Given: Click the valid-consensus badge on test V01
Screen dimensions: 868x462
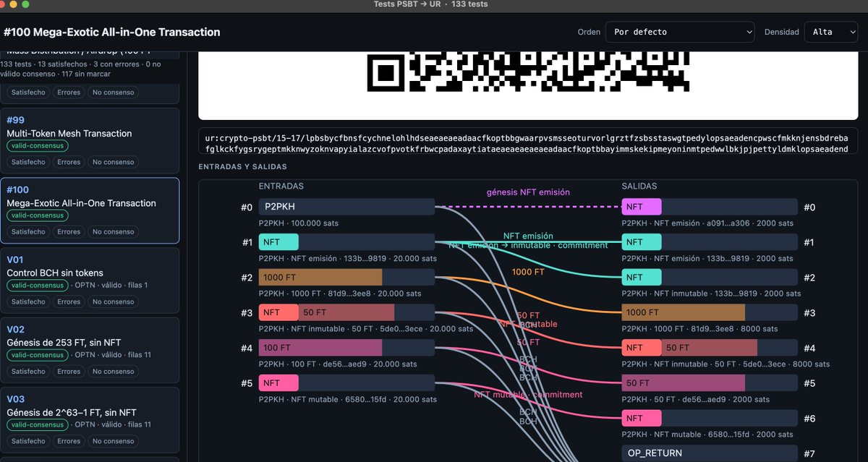Looking at the screenshot, I should (38, 285).
